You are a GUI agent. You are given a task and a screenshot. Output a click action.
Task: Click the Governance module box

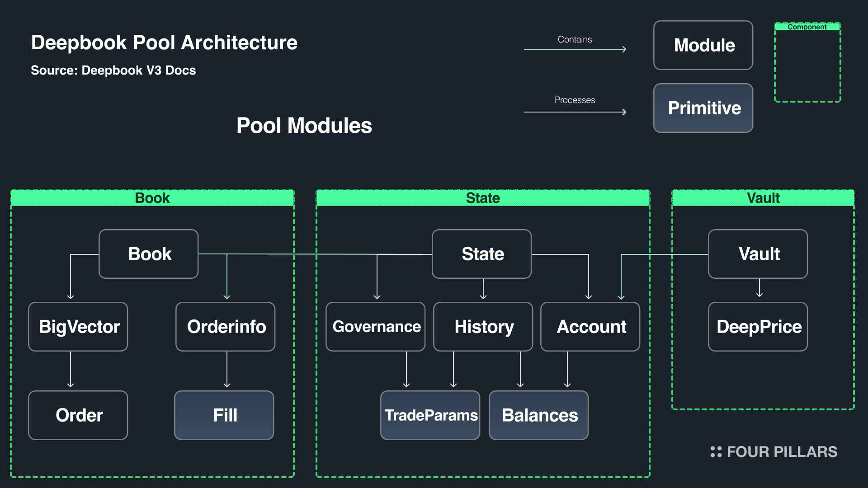pyautogui.click(x=376, y=327)
